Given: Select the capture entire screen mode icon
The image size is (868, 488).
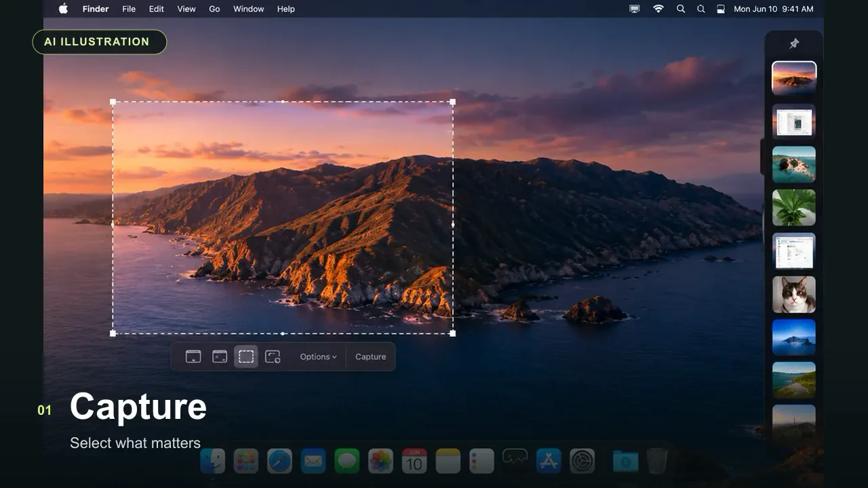Looking at the screenshot, I should 193,357.
